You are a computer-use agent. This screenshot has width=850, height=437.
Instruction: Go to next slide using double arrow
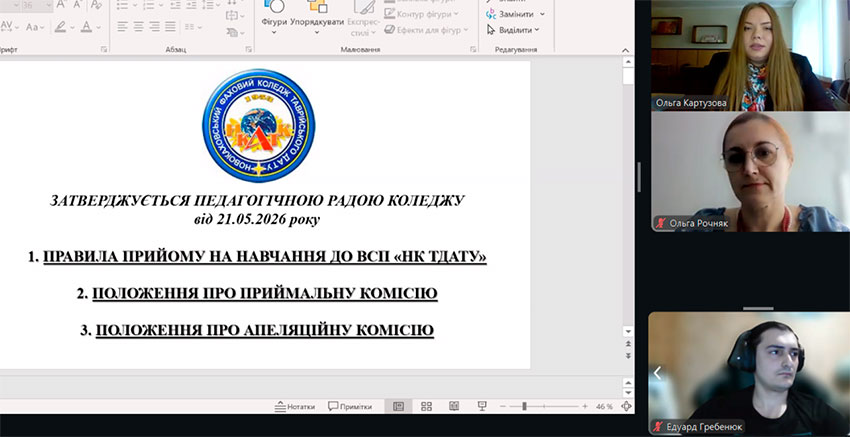(628, 355)
